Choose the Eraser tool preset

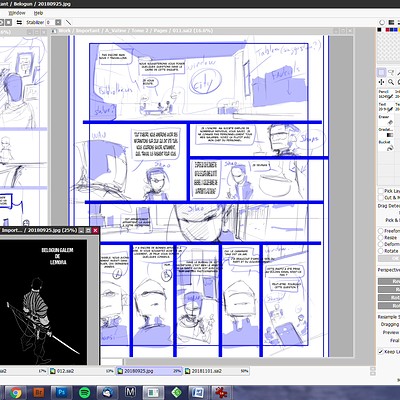(x=386, y=120)
